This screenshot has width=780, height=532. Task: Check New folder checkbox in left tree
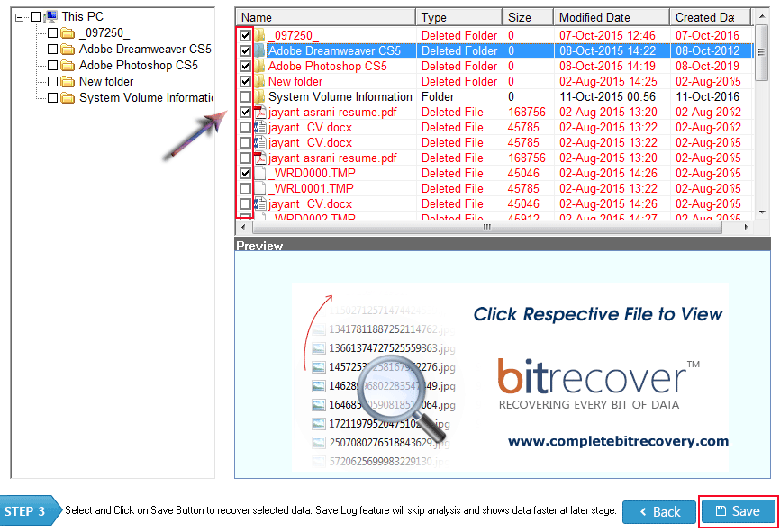[52, 82]
